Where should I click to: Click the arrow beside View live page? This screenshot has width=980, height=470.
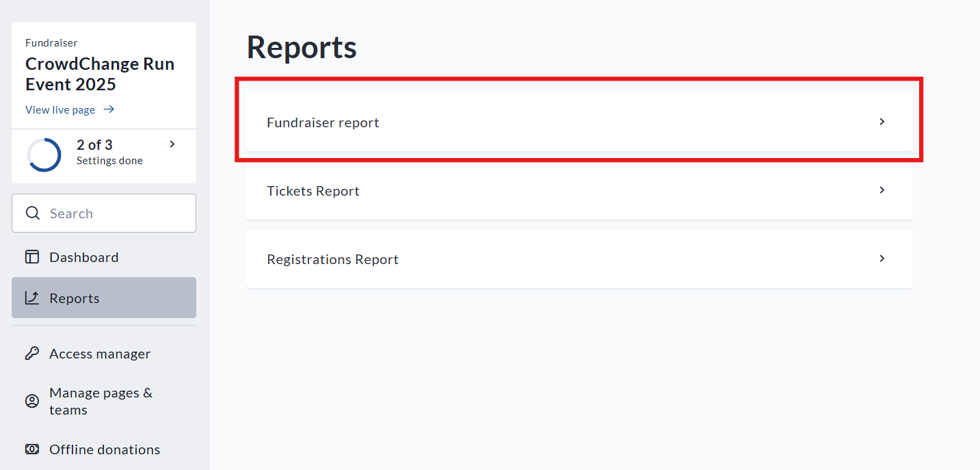(x=109, y=110)
